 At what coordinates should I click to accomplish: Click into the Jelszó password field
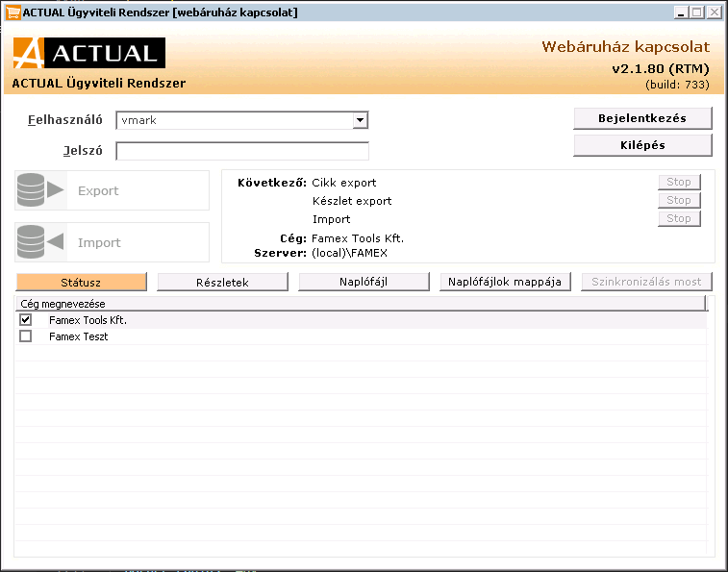[x=242, y=151]
